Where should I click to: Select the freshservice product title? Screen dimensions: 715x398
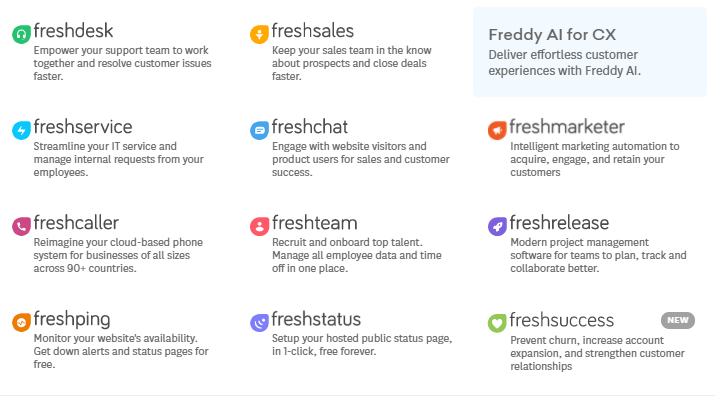pyautogui.click(x=83, y=127)
